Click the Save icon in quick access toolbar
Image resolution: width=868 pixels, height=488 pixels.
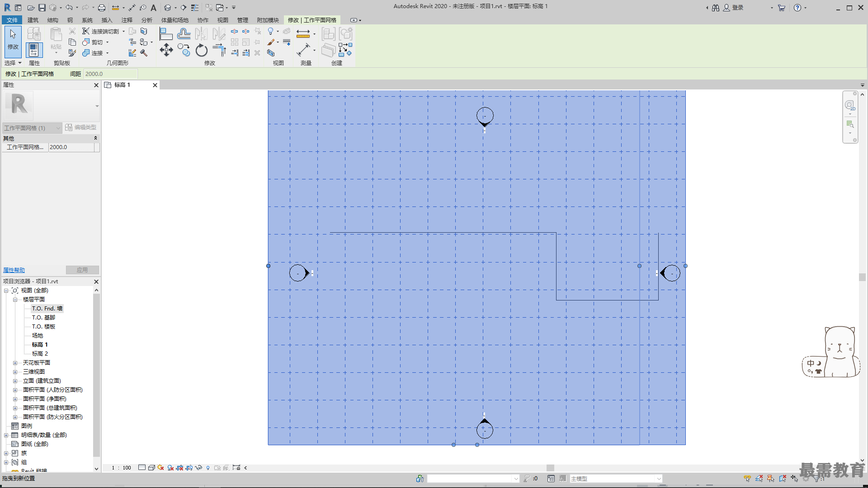(42, 8)
